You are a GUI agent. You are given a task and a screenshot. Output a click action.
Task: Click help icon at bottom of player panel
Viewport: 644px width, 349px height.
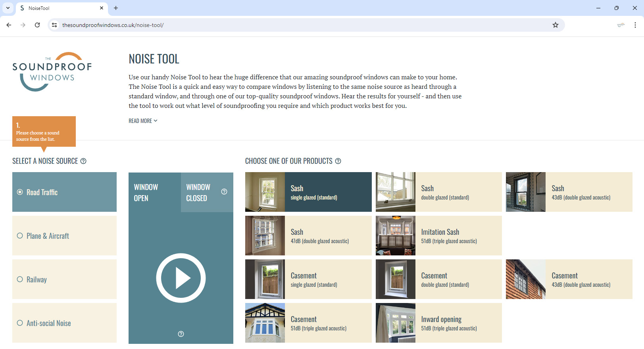[x=181, y=334]
